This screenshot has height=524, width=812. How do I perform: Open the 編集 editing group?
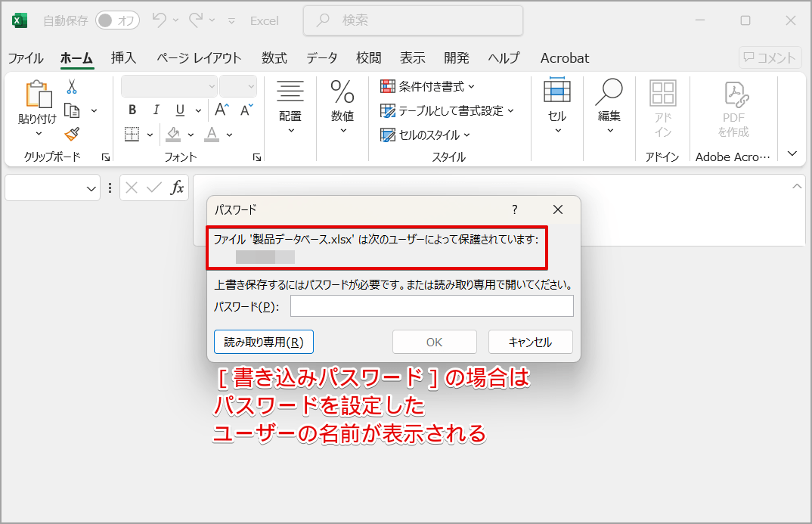(x=609, y=106)
